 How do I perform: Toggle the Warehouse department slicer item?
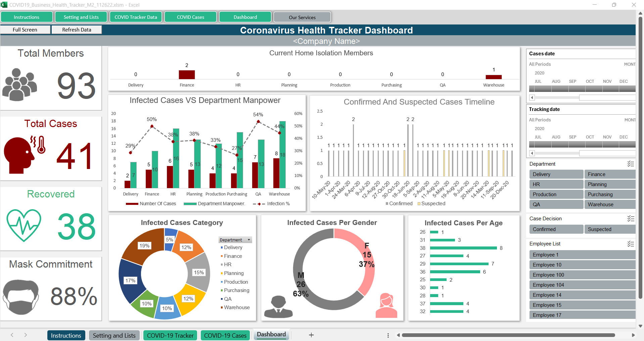pyautogui.click(x=609, y=205)
